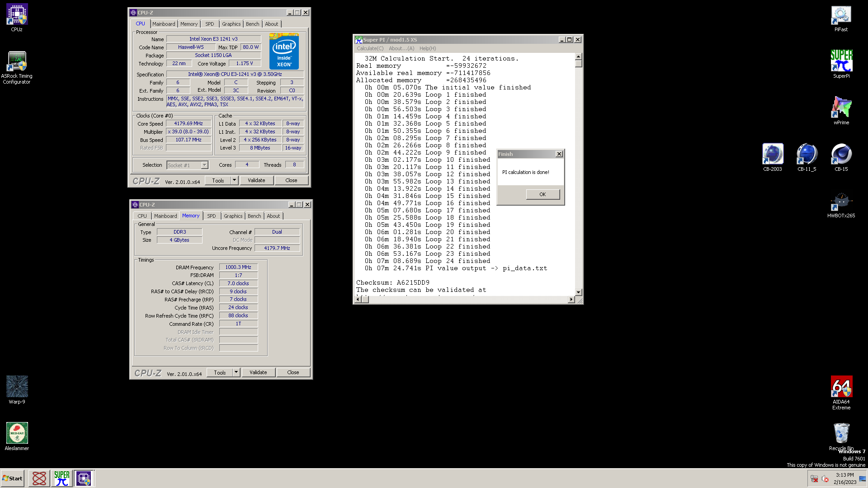Screen dimensions: 868x488
Task: Click the DRAM Frequency 1000.3 MHz field
Action: [x=238, y=267]
